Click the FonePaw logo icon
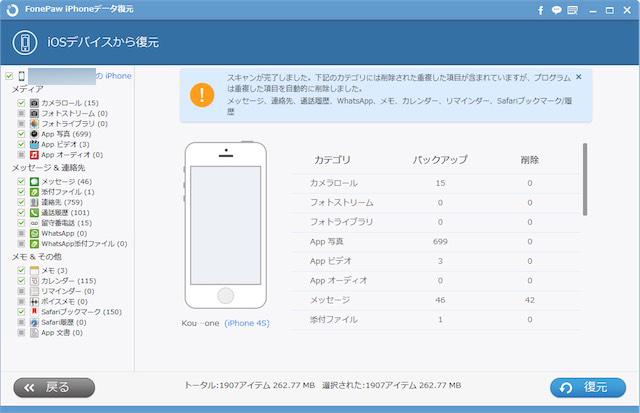 [x=12, y=10]
